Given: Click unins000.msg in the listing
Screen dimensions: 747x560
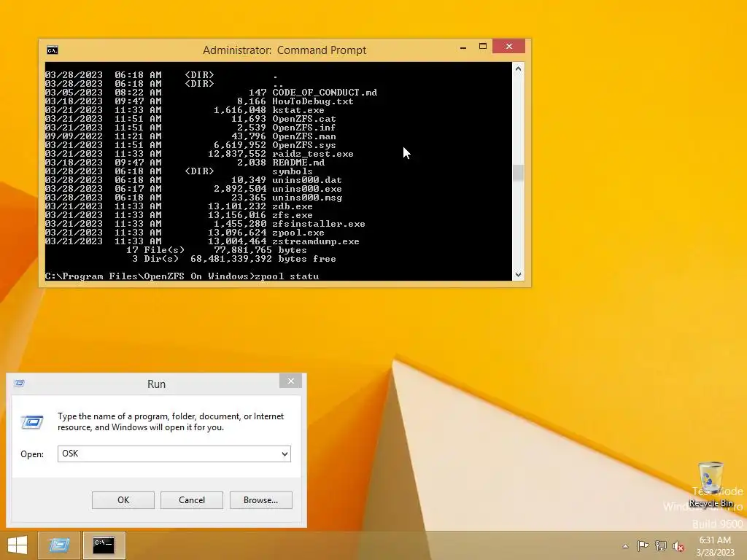Looking at the screenshot, I should 307,198.
